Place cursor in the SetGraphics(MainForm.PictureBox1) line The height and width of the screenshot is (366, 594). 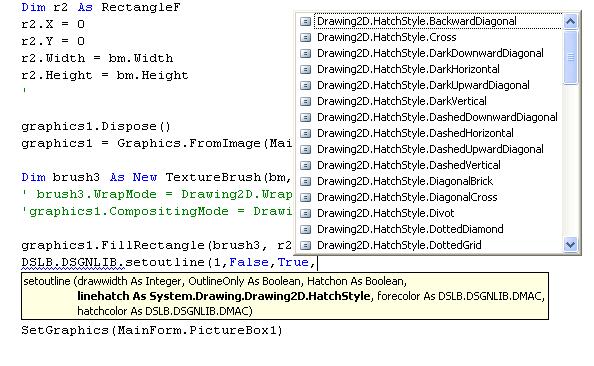152,330
